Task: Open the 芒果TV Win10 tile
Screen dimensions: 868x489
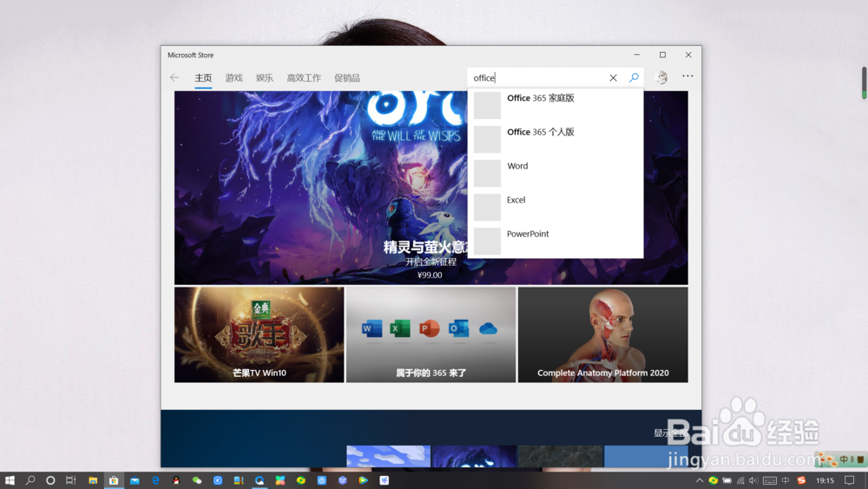Action: tap(259, 334)
